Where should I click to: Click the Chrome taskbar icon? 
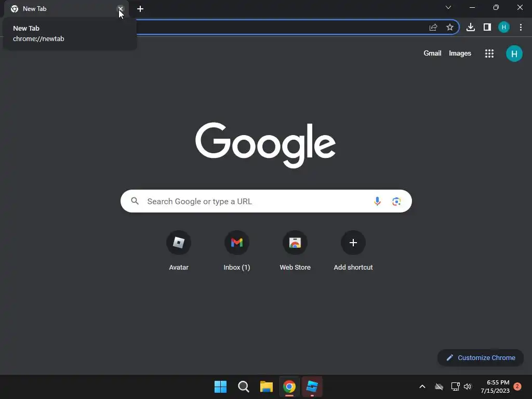[x=289, y=387]
